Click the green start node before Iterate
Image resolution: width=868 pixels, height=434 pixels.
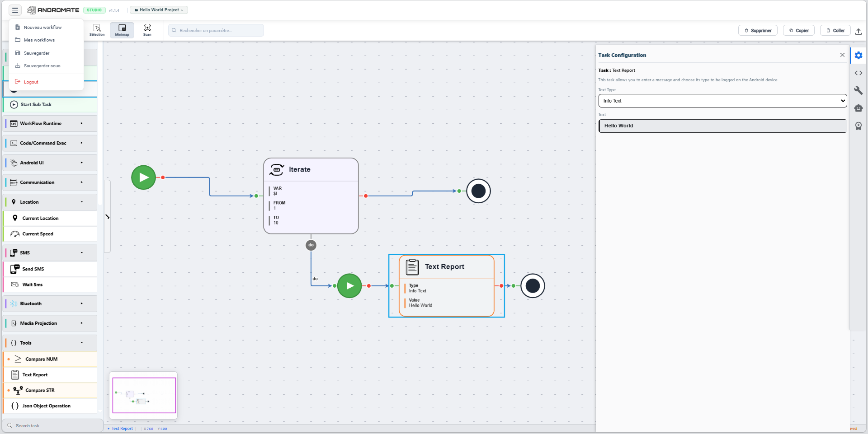[144, 177]
